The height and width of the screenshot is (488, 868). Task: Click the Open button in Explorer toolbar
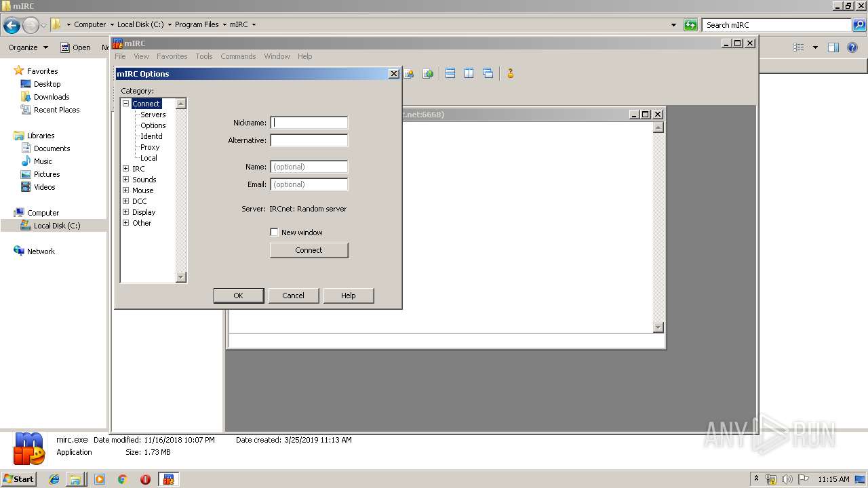[x=75, y=47]
